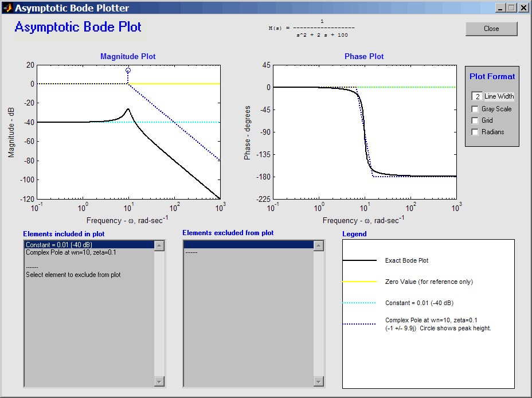Click the H(s) transfer function display
The width and height of the screenshot is (532, 398).
[x=311, y=29]
